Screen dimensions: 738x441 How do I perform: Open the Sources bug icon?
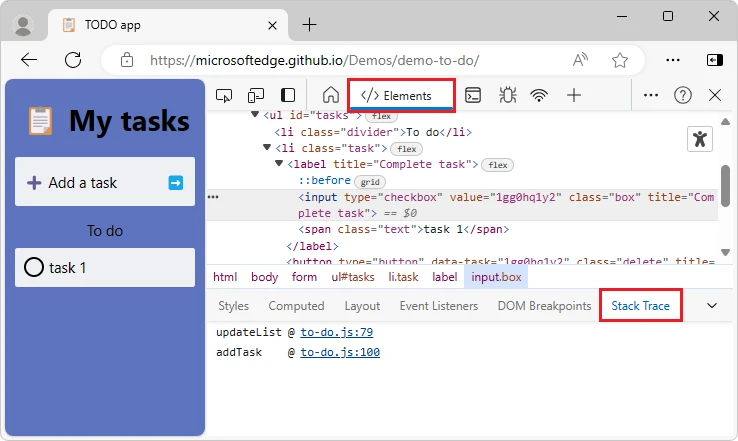507,96
